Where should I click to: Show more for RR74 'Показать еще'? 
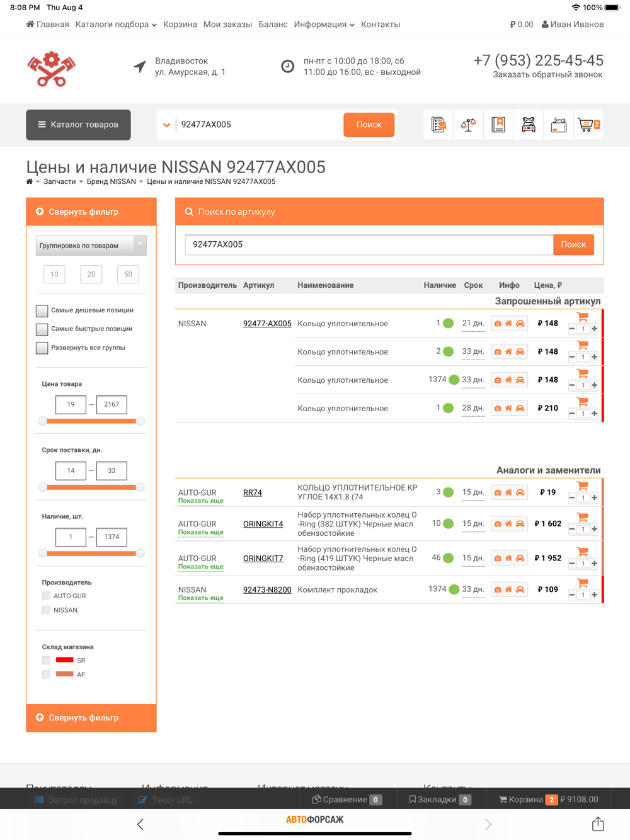pos(200,501)
